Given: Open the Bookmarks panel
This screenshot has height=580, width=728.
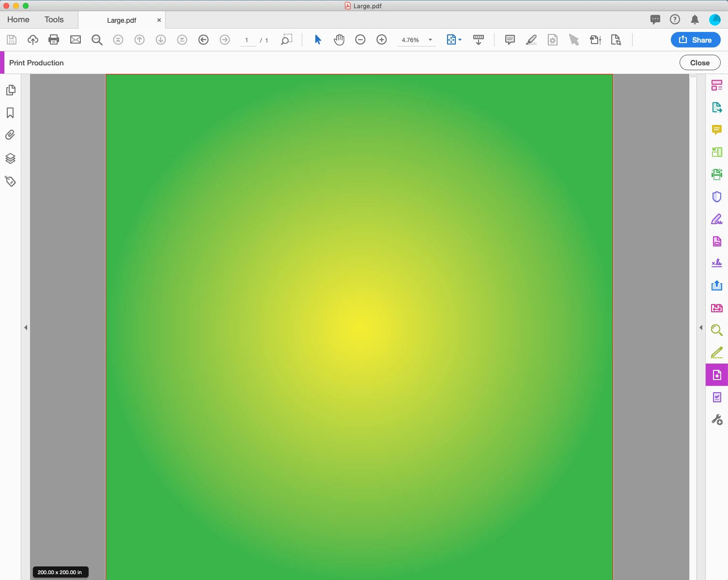Looking at the screenshot, I should (10, 113).
